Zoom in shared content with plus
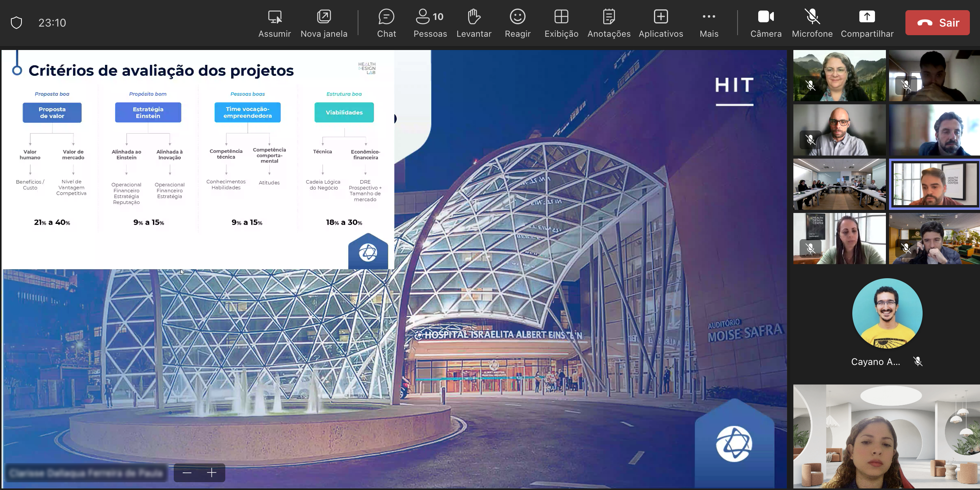This screenshot has width=980, height=490. pyautogui.click(x=212, y=473)
